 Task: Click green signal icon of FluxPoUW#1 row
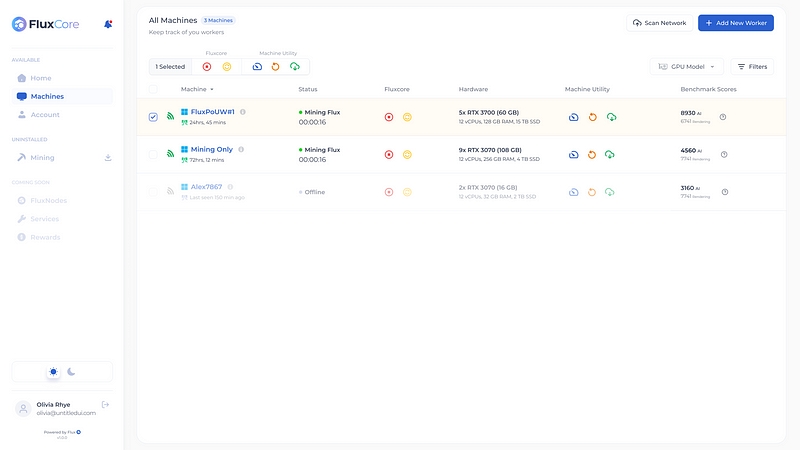pos(170,116)
